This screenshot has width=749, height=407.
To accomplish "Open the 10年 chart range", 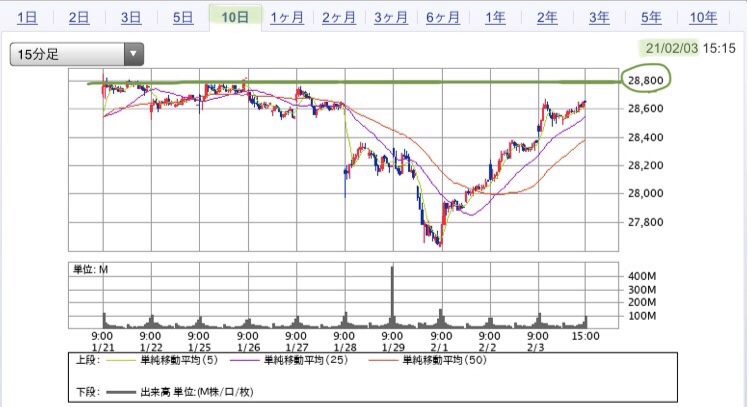I will click(x=703, y=18).
